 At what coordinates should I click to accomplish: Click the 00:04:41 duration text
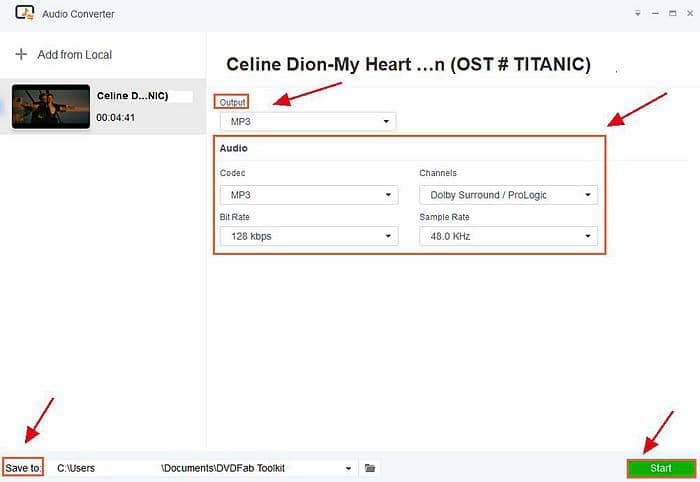(116, 118)
